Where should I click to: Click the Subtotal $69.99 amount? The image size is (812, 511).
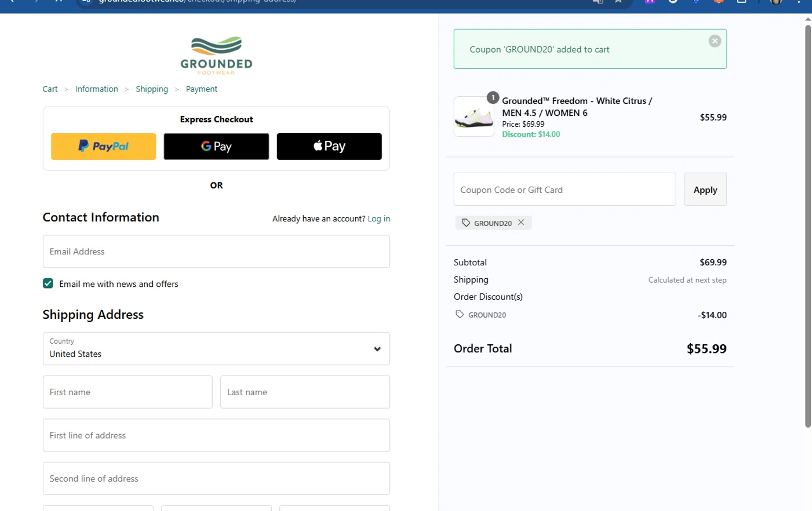(x=713, y=262)
